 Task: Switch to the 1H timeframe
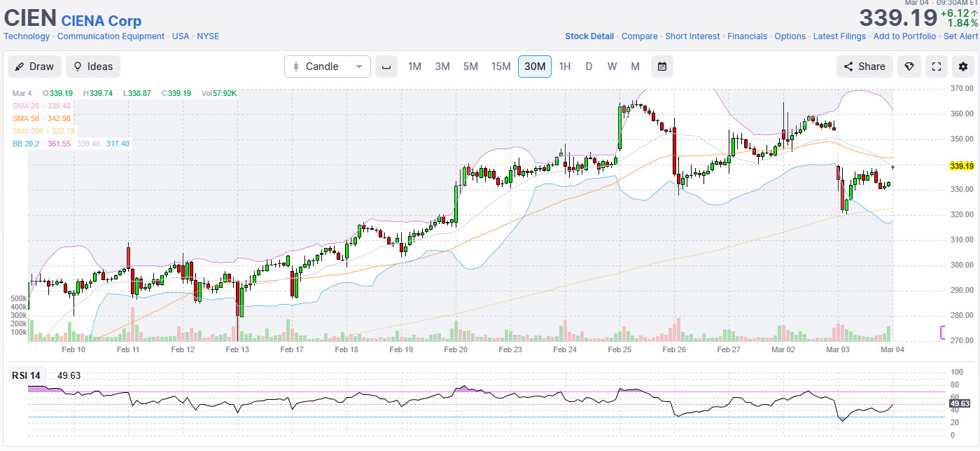coord(565,67)
